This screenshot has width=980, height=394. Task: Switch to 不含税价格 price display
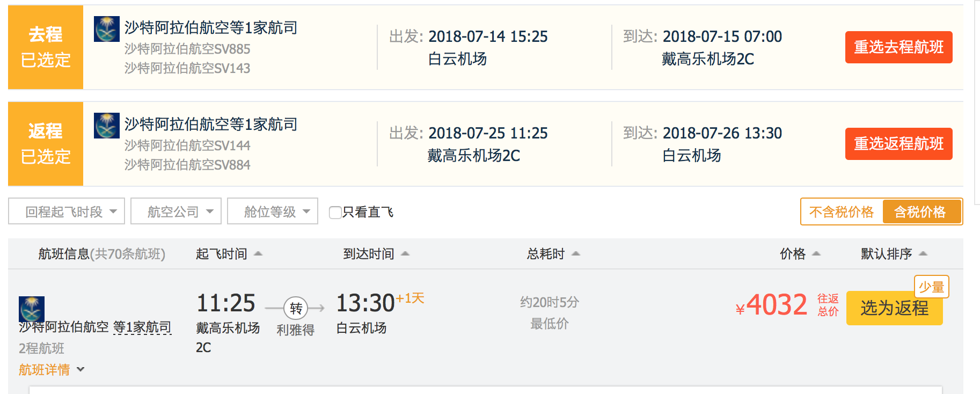click(841, 212)
